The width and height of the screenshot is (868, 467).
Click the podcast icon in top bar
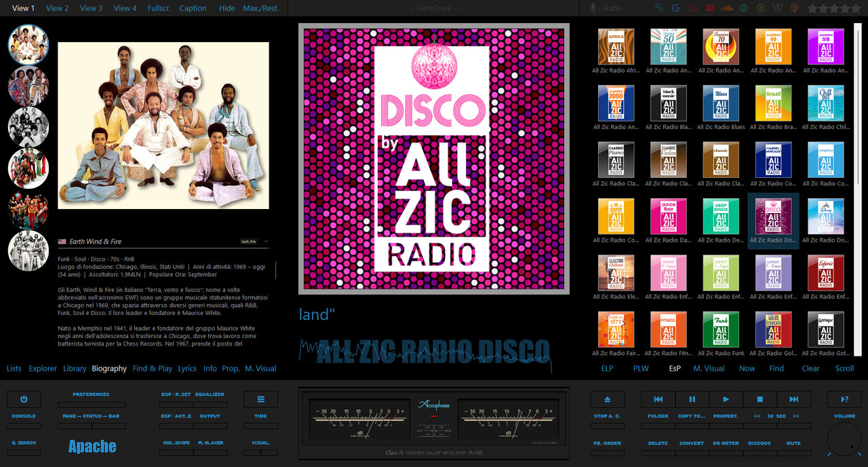(795, 8)
